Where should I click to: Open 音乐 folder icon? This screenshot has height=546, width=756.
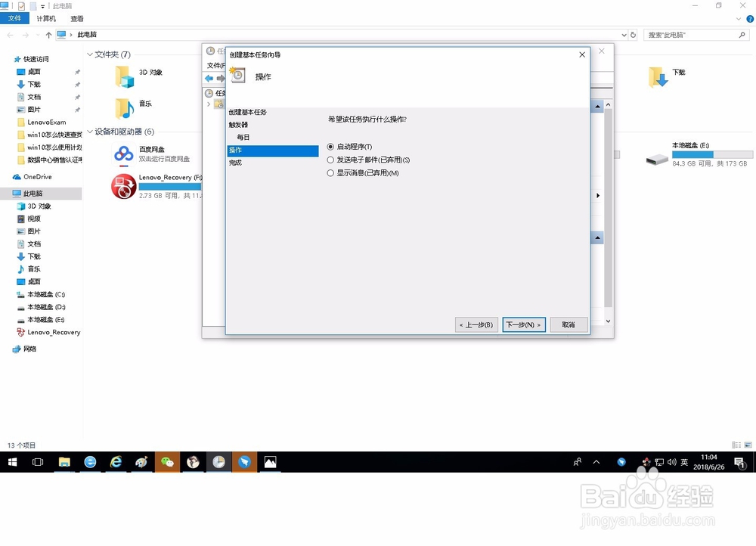[x=124, y=108]
